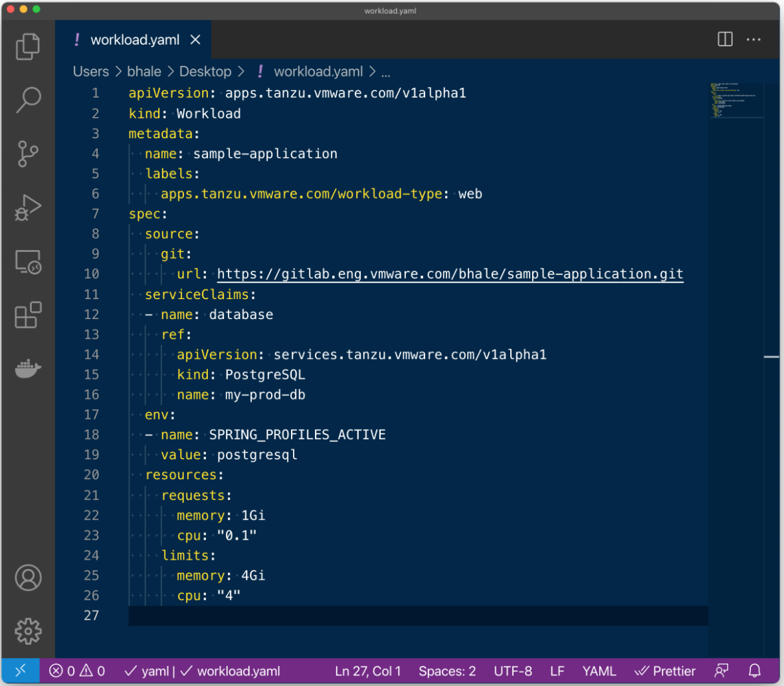Open the Source Control view

[x=28, y=154]
